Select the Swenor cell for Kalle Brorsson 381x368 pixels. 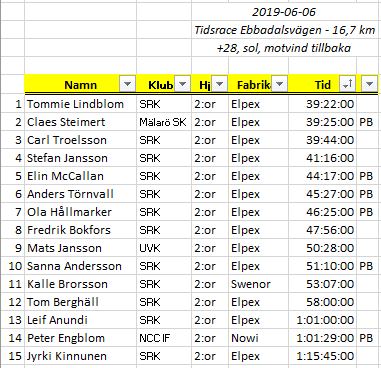258,284
